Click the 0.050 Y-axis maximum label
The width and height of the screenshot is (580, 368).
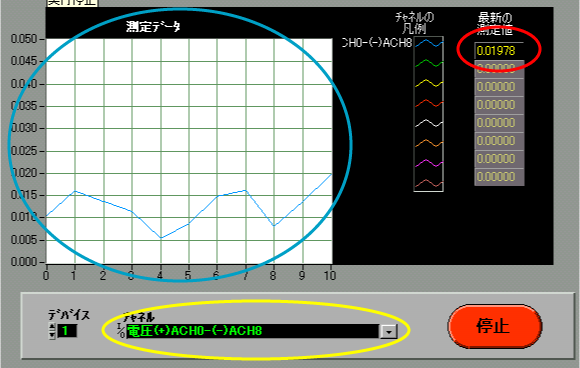[x=24, y=39]
